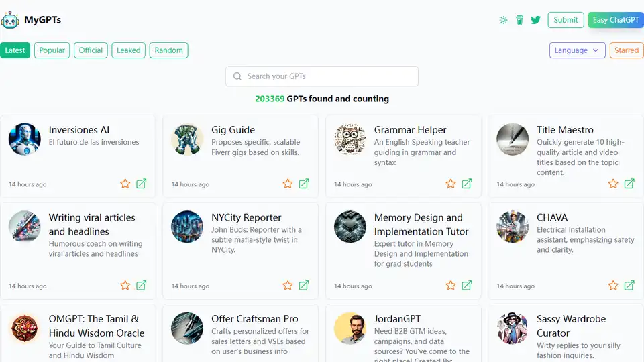Screen dimensions: 644x362
Task: Click the green coffee cup icon
Action: (519, 20)
